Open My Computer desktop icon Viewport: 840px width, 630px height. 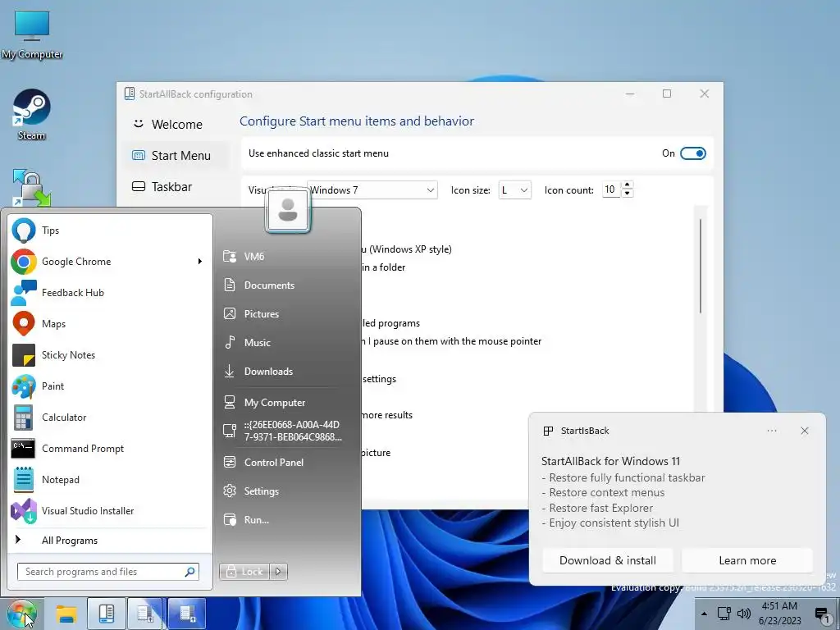(x=32, y=34)
